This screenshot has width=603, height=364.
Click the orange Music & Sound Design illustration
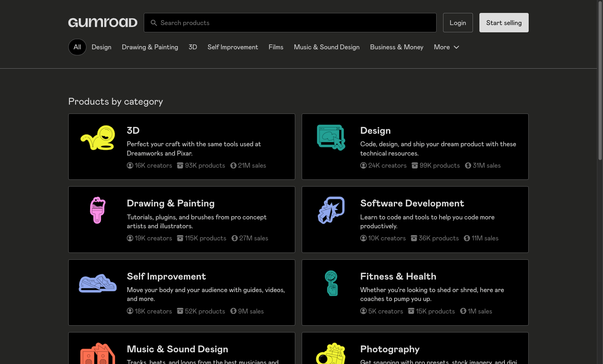[x=98, y=353]
